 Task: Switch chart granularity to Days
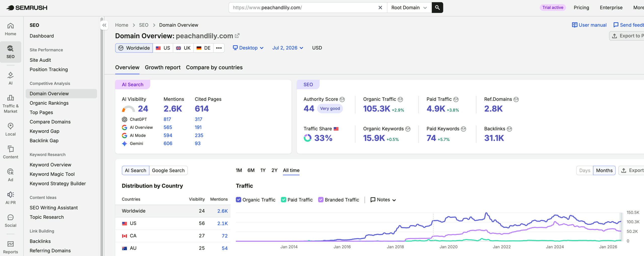pyautogui.click(x=585, y=170)
